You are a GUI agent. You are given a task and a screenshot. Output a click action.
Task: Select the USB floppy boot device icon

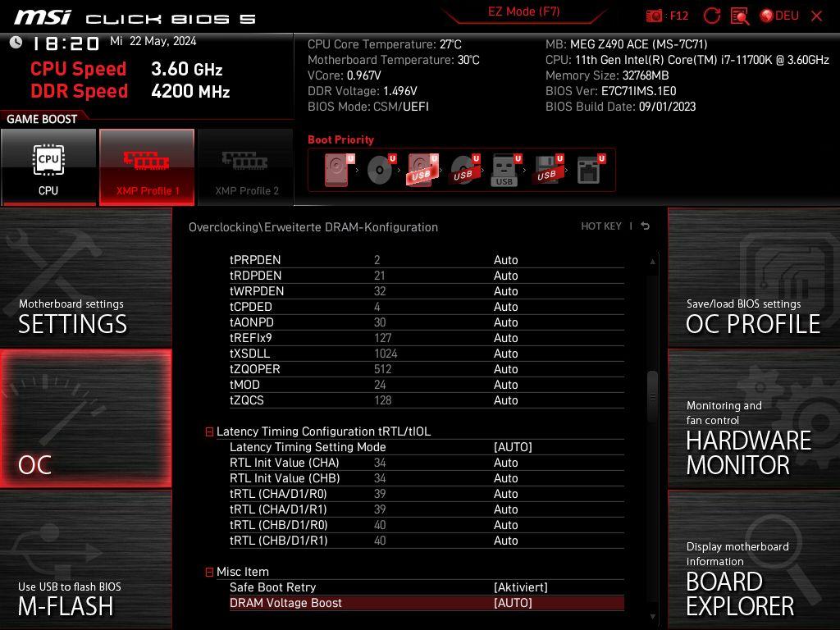(x=547, y=170)
